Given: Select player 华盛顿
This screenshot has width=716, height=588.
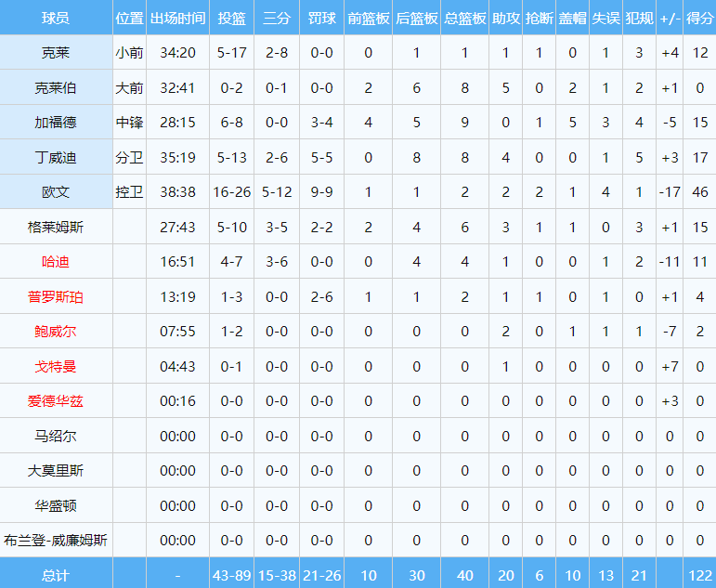Looking at the screenshot, I should click(56, 505).
